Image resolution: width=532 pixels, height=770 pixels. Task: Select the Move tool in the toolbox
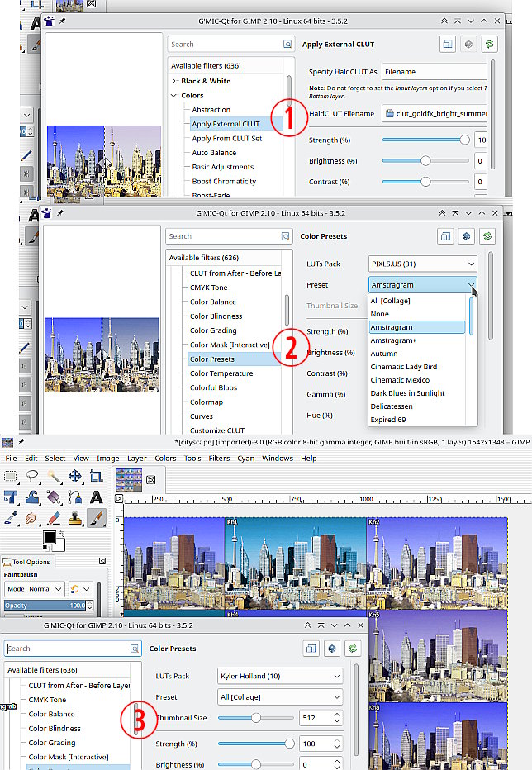pyautogui.click(x=74, y=476)
